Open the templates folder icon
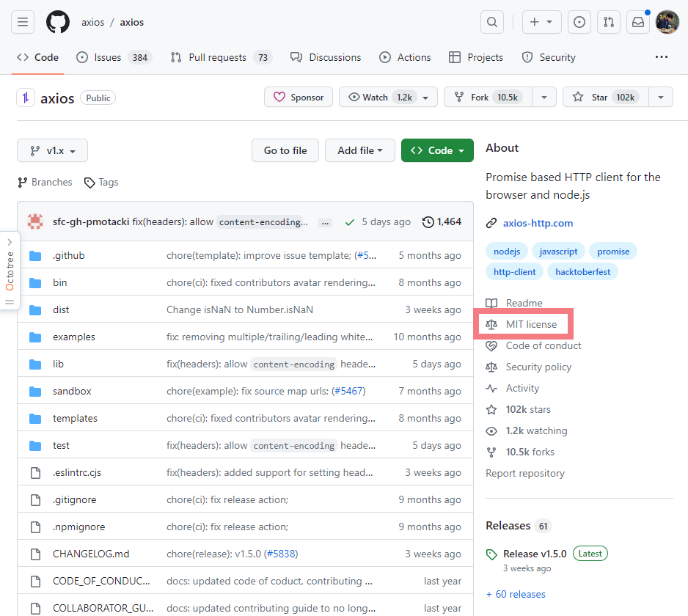The width and height of the screenshot is (688, 616). 35,419
